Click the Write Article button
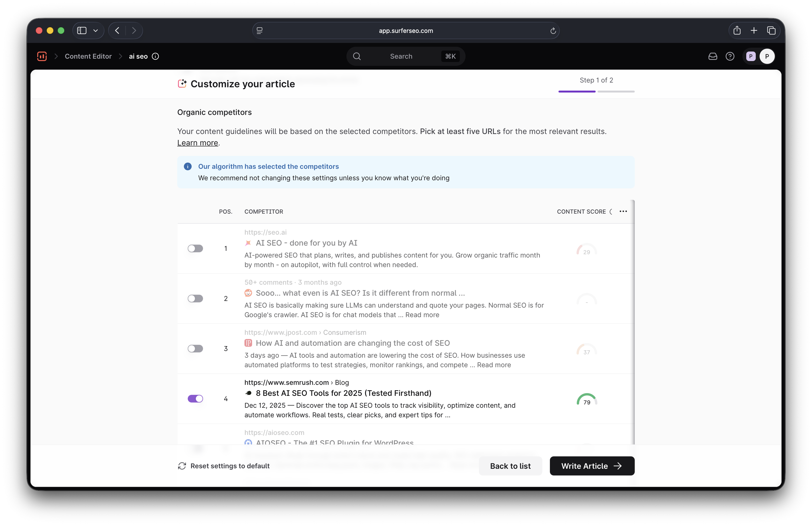This screenshot has width=812, height=526. click(592, 466)
